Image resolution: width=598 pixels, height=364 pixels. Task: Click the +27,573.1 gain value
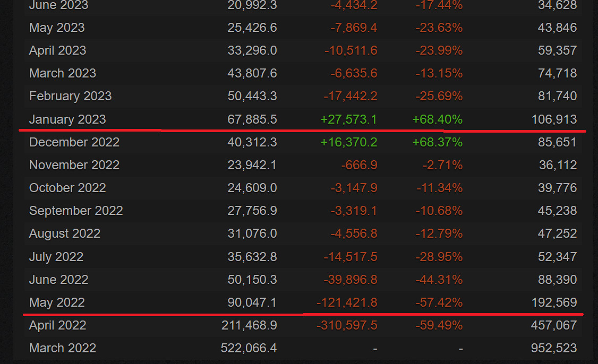click(348, 119)
